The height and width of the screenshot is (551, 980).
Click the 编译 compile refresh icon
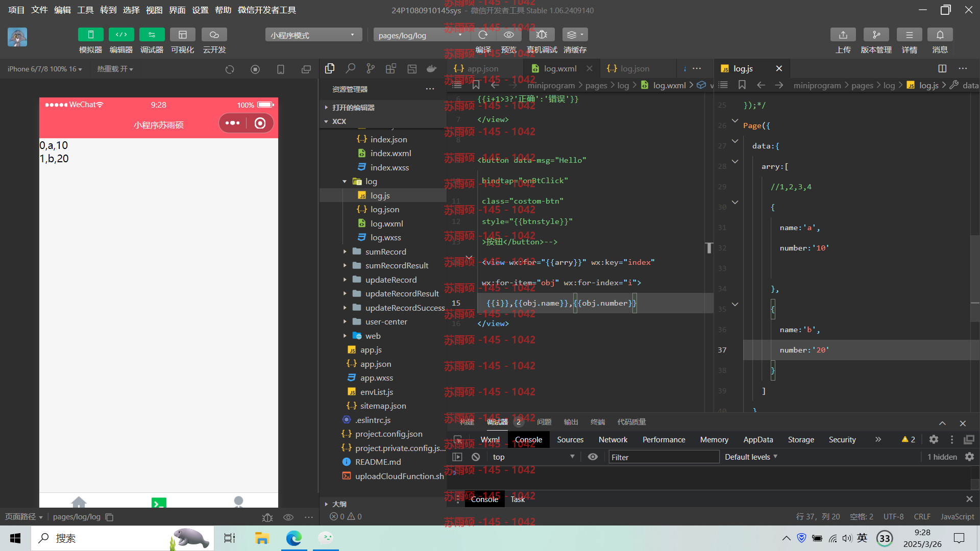tap(483, 35)
